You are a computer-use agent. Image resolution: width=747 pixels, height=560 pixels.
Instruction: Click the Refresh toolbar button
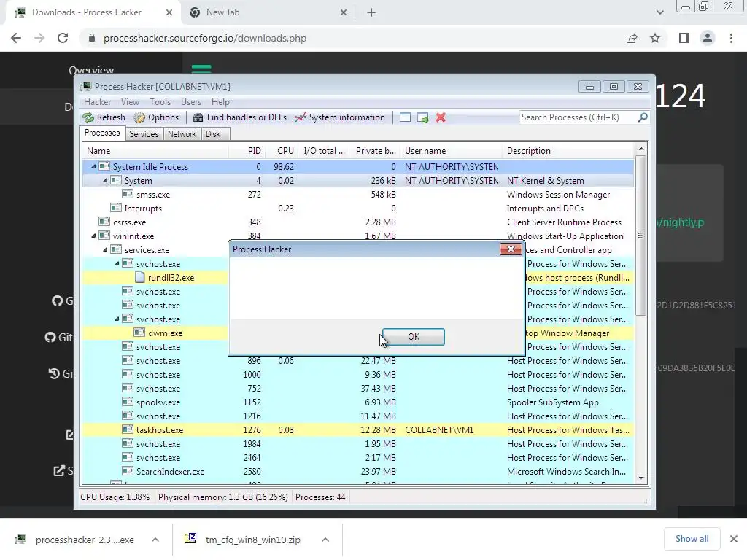(104, 117)
